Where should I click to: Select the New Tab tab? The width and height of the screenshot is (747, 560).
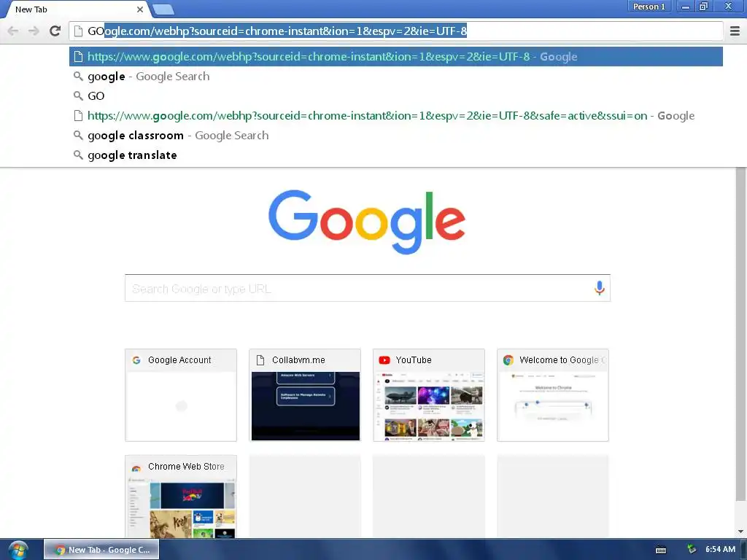75,9
